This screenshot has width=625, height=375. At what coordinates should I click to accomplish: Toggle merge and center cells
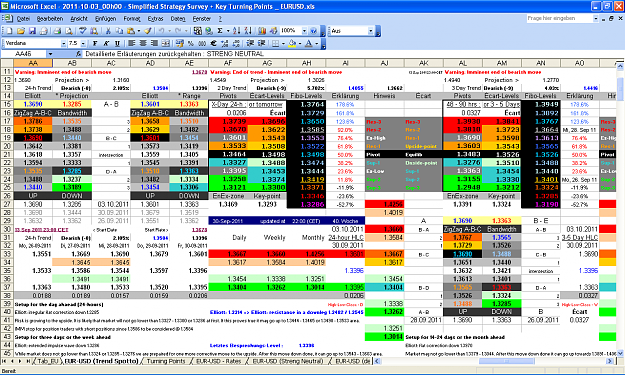tap(165, 43)
